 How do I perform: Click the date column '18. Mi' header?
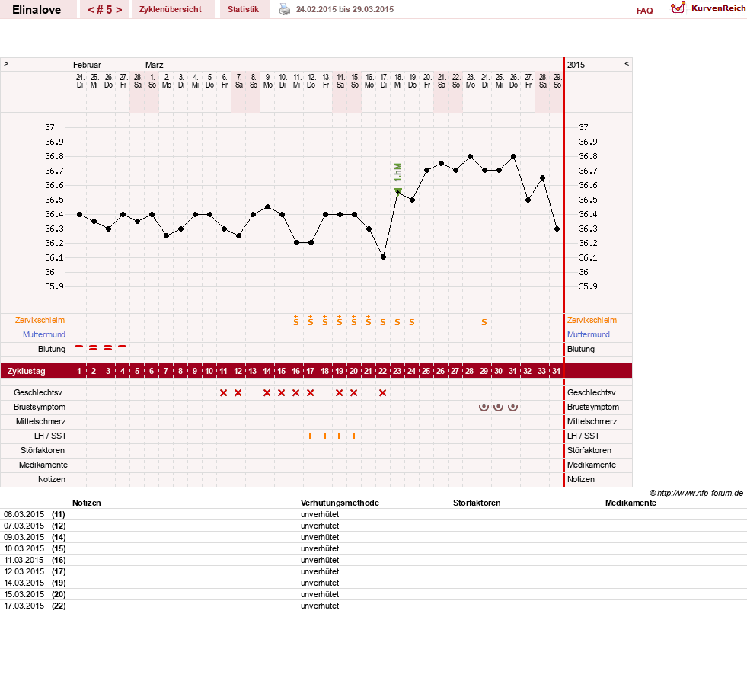(x=397, y=81)
